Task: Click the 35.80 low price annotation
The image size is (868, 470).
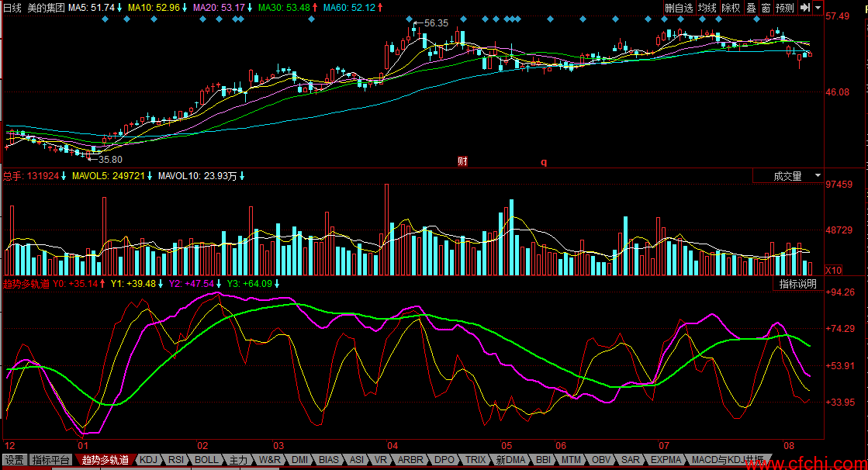Action: [110, 160]
